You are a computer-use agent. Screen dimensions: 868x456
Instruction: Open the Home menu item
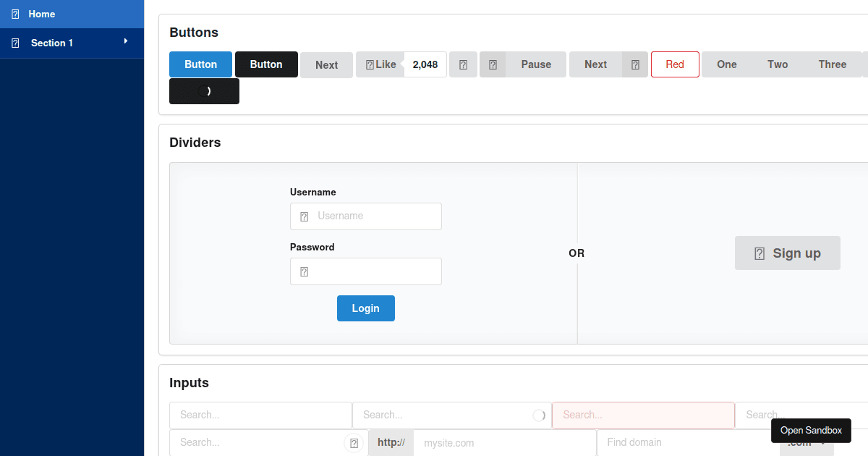pyautogui.click(x=72, y=14)
